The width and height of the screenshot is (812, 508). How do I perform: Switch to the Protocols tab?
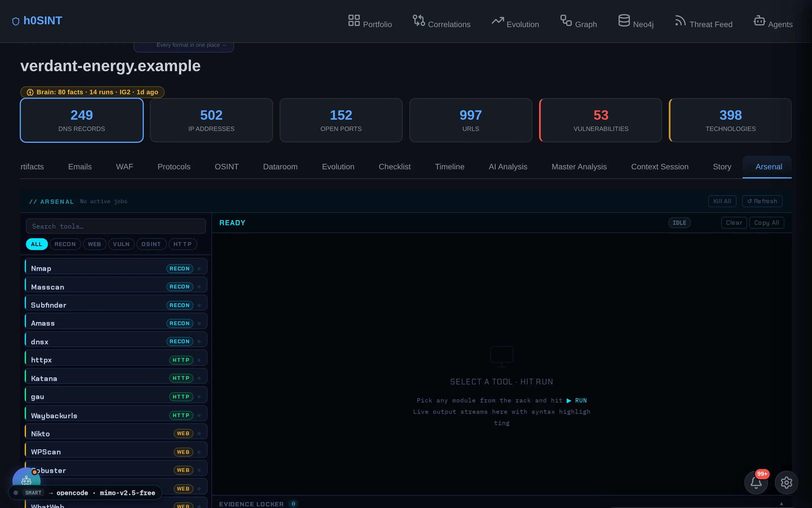(x=174, y=167)
